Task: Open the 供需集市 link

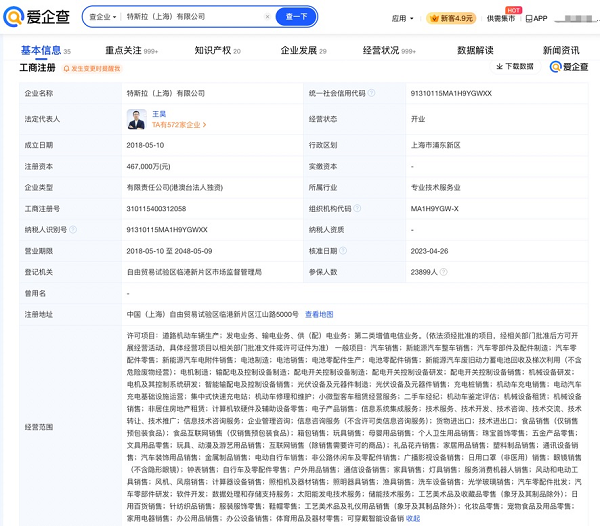Action: click(501, 18)
